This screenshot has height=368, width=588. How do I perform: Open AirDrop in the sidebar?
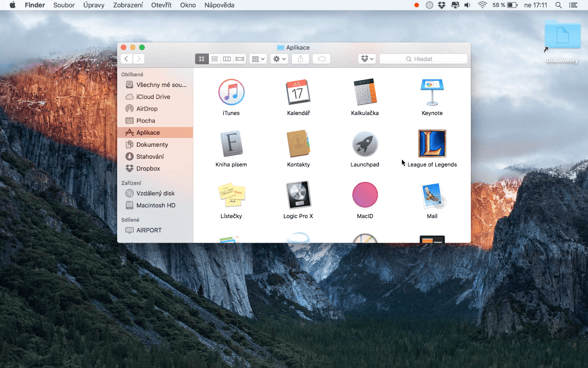coord(155,109)
